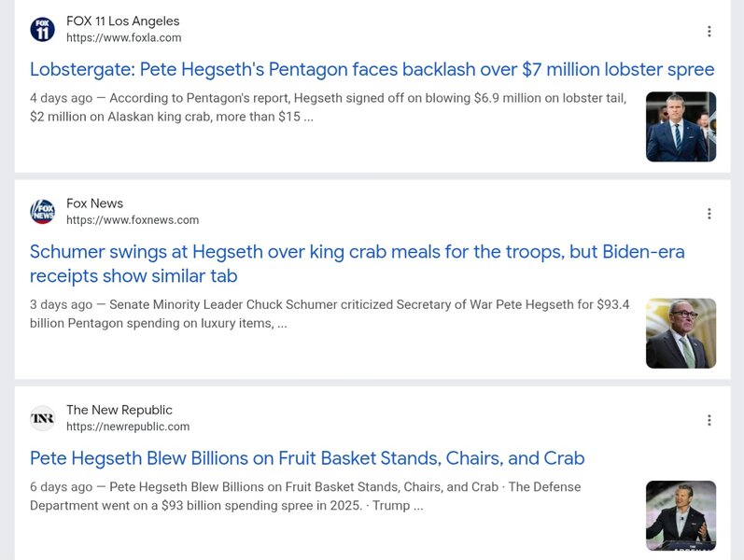
Task: Click The New Republic site name
Action: 119,410
